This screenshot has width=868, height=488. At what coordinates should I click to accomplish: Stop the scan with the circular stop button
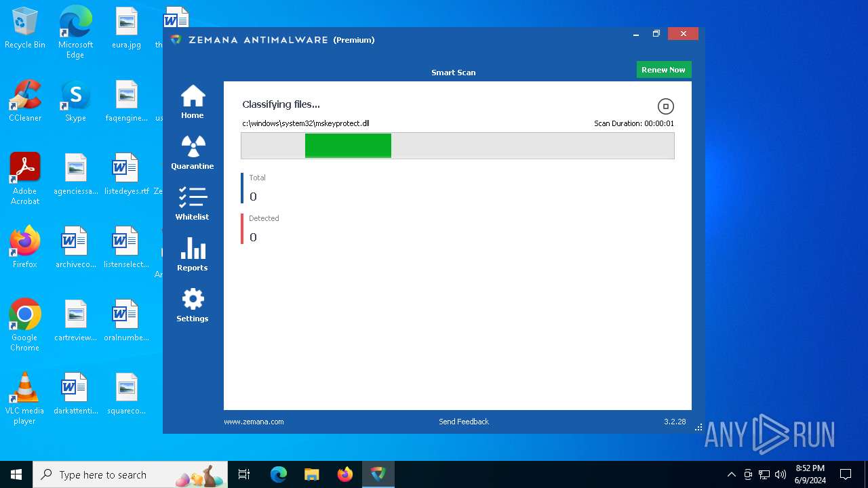666,106
